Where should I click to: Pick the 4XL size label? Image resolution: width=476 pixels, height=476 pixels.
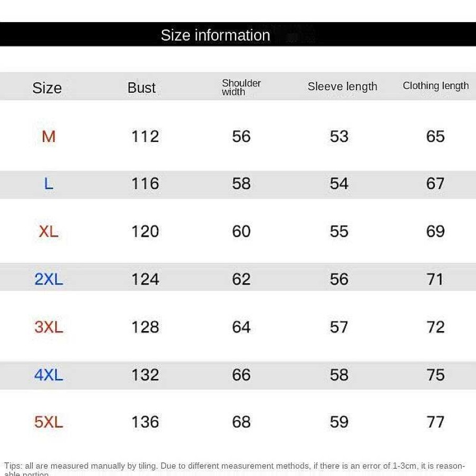(x=48, y=375)
